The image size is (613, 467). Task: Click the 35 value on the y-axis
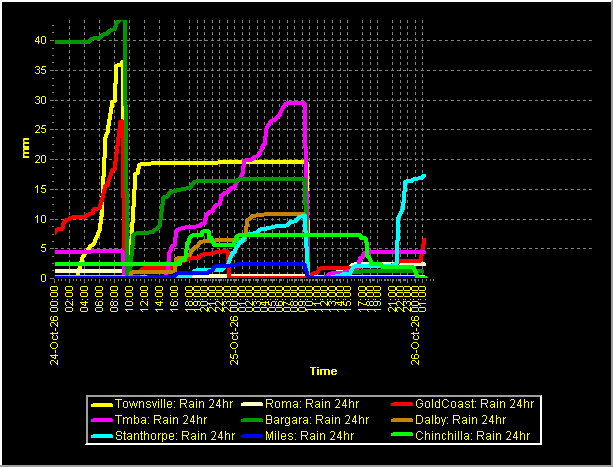point(40,71)
